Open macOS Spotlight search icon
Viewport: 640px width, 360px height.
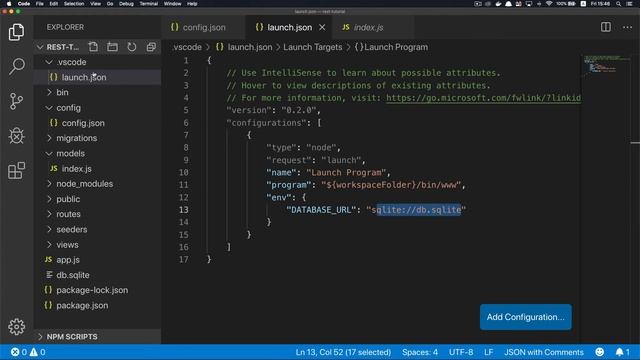click(618, 4)
